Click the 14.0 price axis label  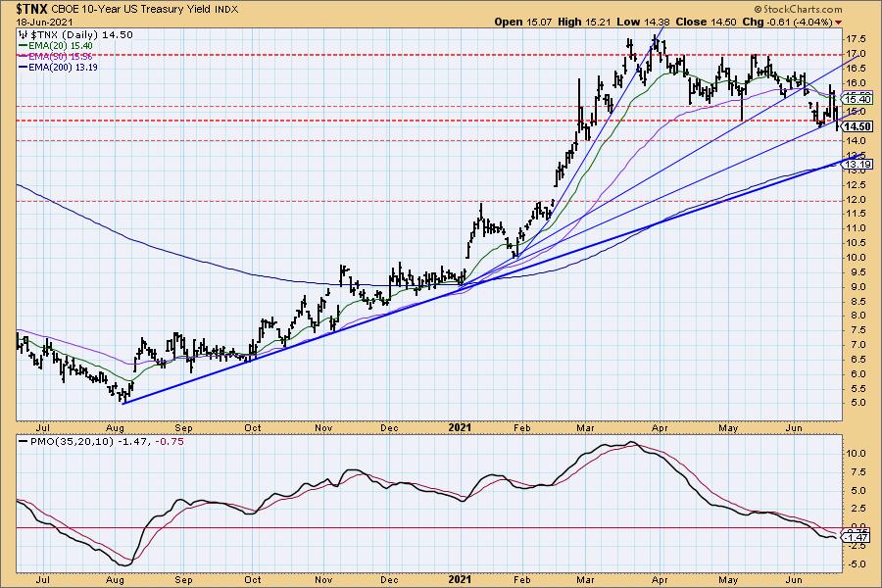856,141
